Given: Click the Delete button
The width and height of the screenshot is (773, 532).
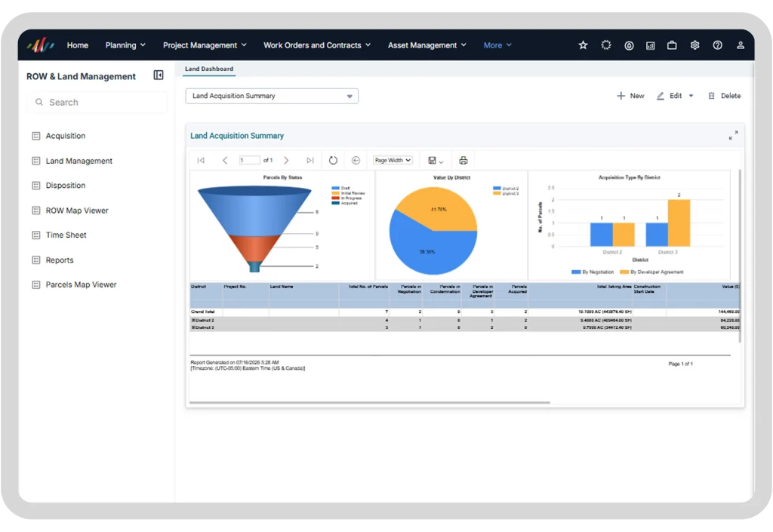Looking at the screenshot, I should tap(724, 96).
